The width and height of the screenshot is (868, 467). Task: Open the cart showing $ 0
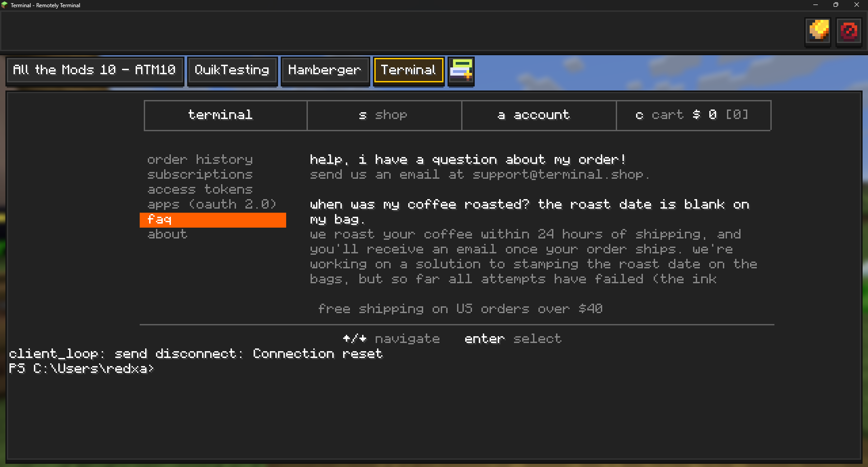pyautogui.click(x=693, y=115)
